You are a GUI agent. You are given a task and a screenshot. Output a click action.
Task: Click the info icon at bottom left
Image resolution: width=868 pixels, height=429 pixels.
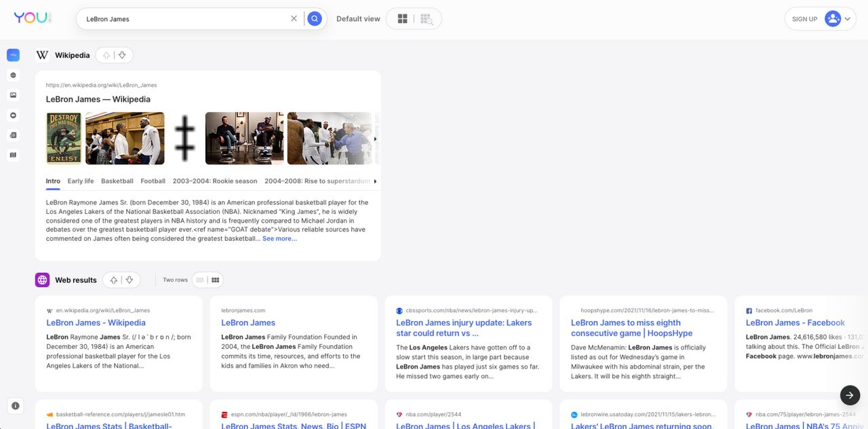click(x=16, y=406)
